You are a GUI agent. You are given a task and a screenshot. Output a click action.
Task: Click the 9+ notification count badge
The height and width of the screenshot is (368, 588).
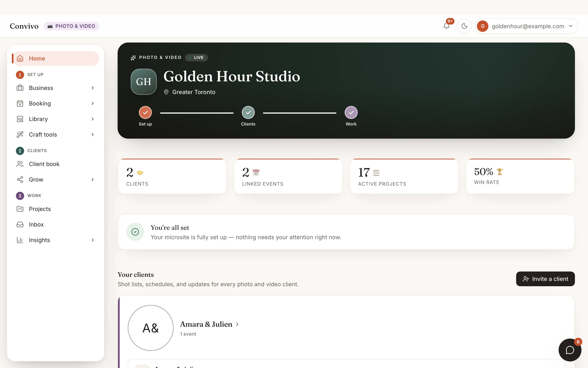450,21
